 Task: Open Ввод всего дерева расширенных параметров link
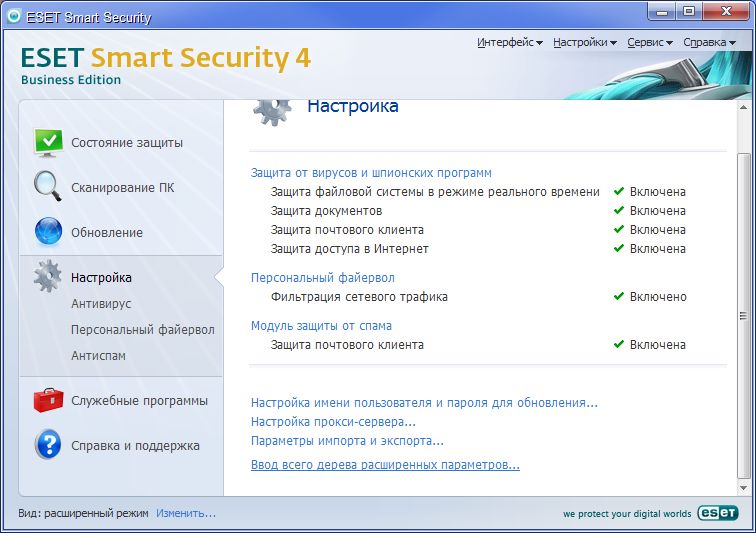[385, 465]
